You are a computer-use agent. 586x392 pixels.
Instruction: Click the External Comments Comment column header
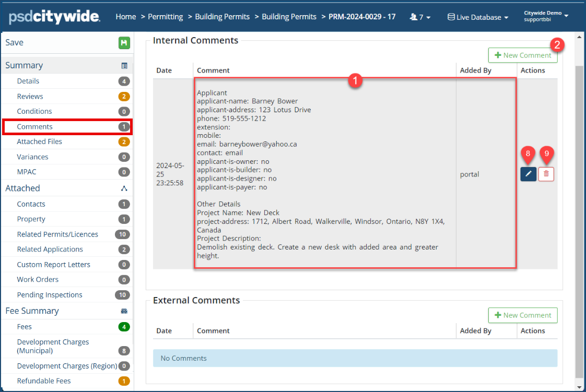(213, 331)
